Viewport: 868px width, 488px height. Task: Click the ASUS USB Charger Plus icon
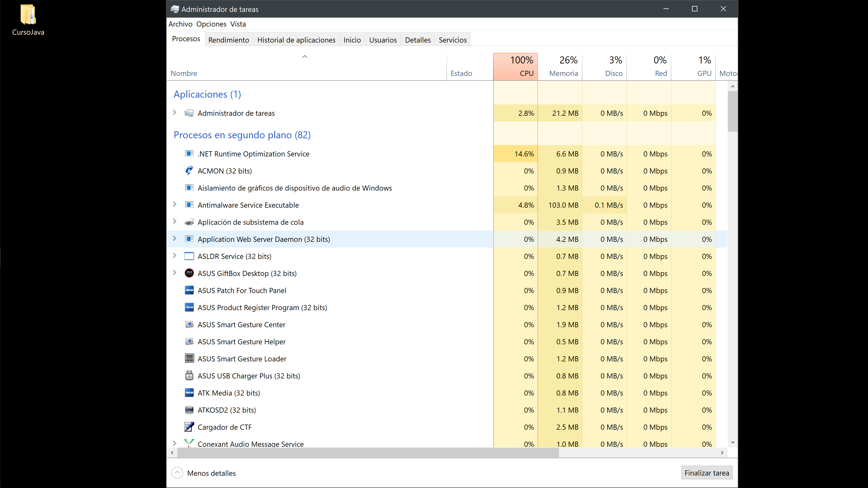[x=189, y=375]
